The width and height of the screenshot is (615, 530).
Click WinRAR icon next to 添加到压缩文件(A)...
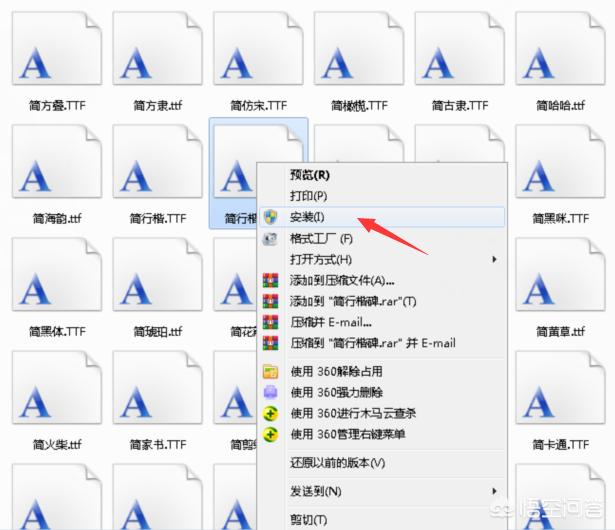pos(270,280)
